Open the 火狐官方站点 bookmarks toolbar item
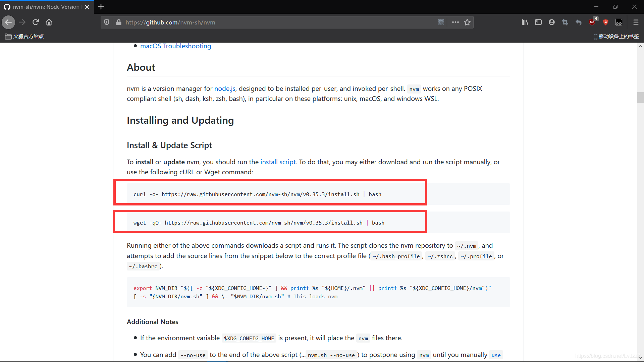Screen dimensions: 644x362 click(x=24, y=37)
